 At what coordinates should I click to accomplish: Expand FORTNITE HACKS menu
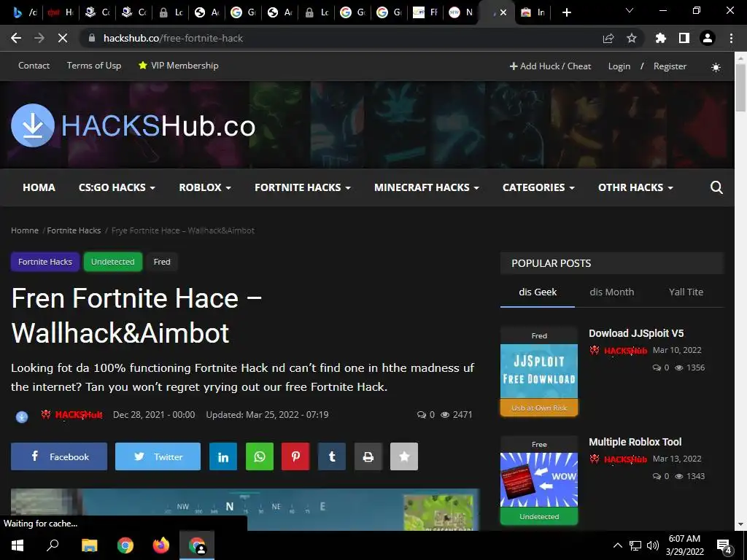pyautogui.click(x=303, y=187)
